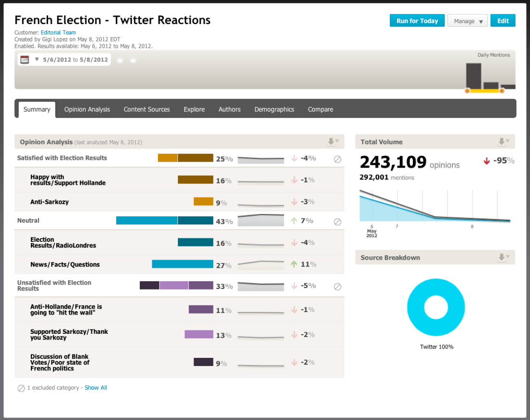Go to previous date range arrow
This screenshot has width=530, height=420.
pyautogui.click(x=119, y=60)
